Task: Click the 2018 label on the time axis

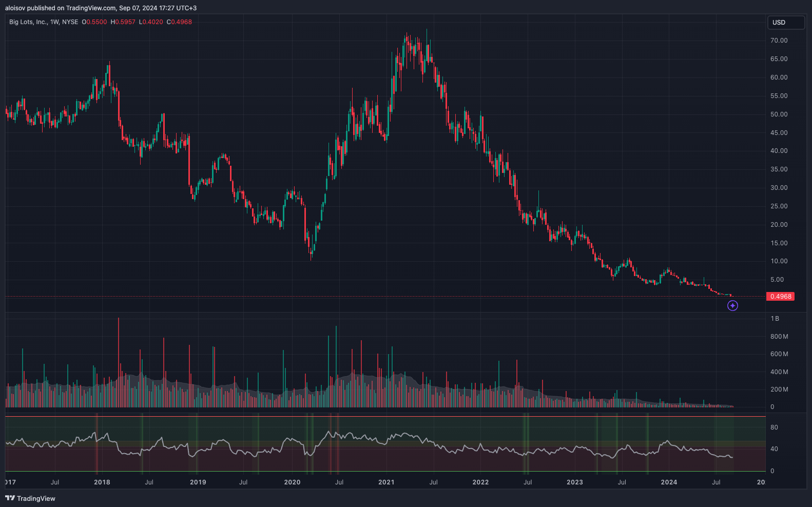Action: 102,482
